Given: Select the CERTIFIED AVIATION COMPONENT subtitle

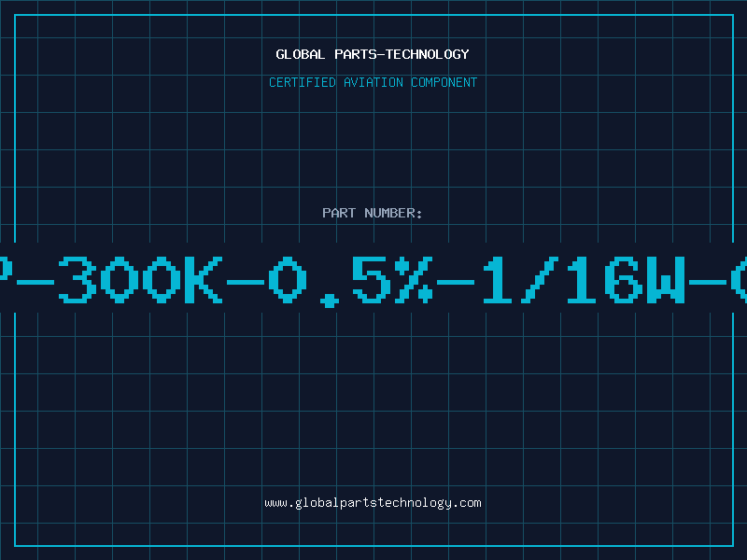Looking at the screenshot, I should tap(373, 82).
